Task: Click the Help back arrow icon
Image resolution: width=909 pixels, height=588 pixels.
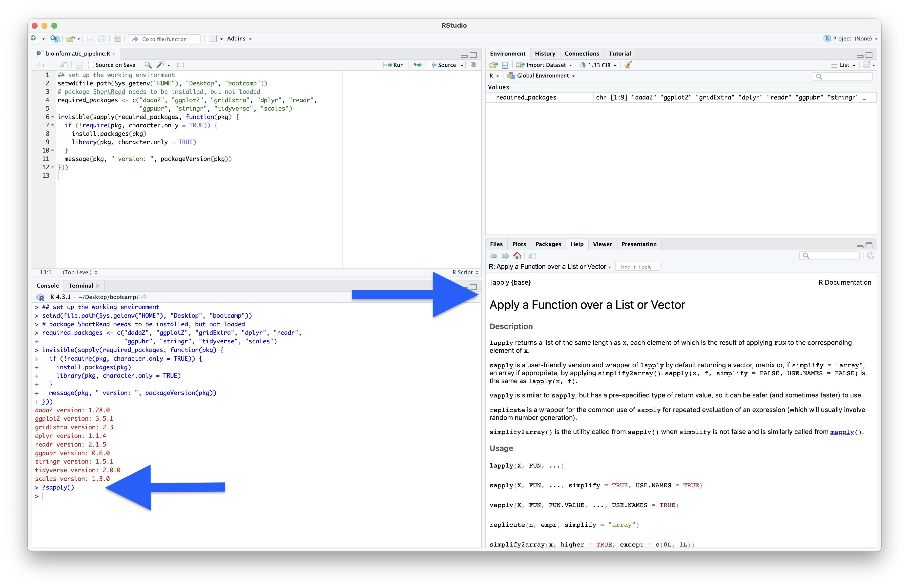Action: (493, 256)
